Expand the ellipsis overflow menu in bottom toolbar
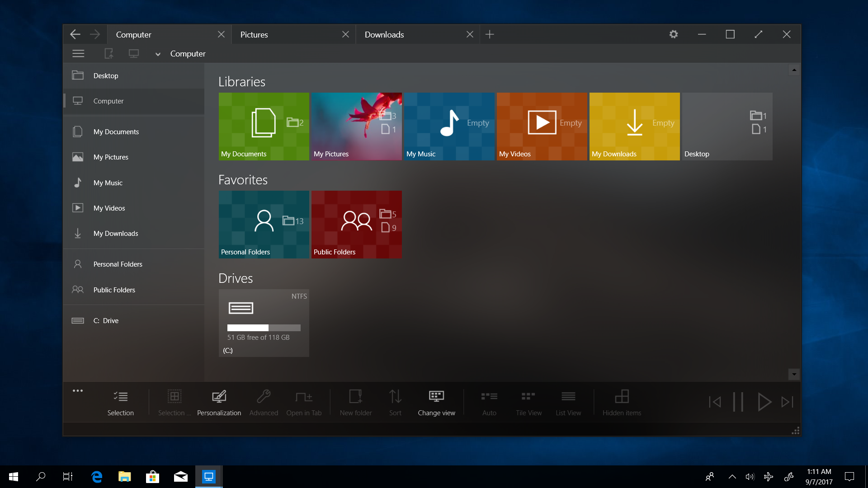 (78, 390)
